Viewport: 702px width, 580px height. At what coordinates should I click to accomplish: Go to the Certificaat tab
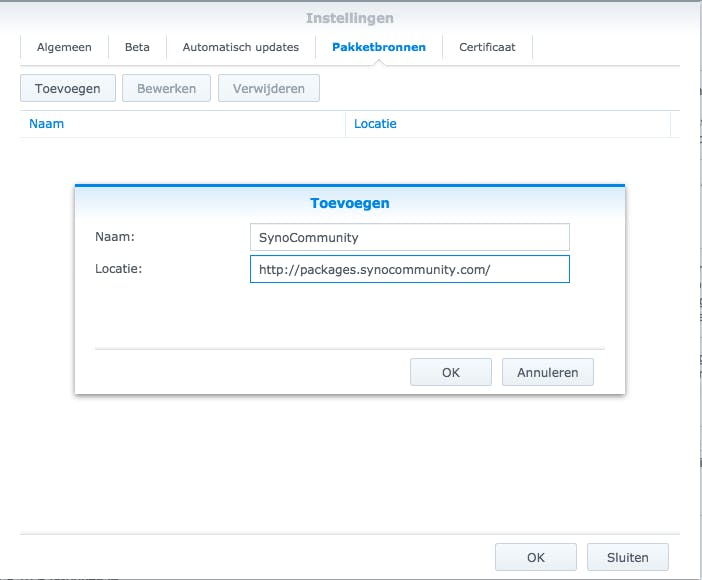coord(487,47)
